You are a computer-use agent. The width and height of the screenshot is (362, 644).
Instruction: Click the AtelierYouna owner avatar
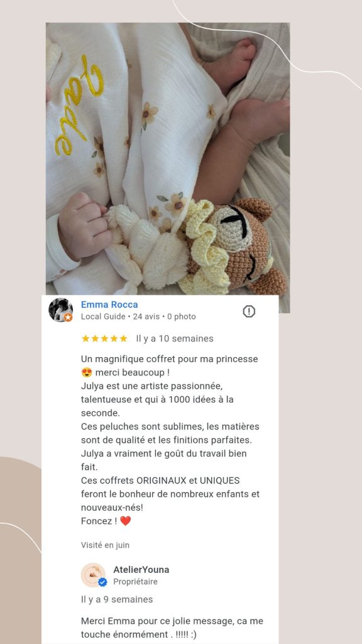tap(93, 575)
